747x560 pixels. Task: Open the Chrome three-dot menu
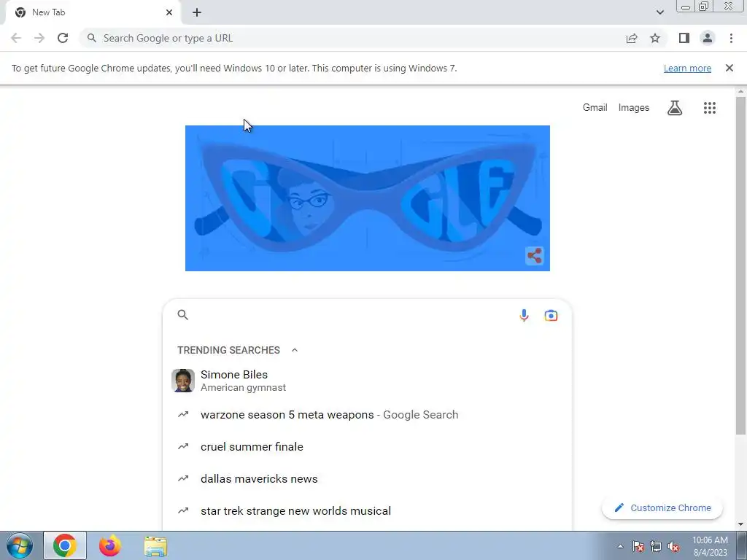click(731, 38)
